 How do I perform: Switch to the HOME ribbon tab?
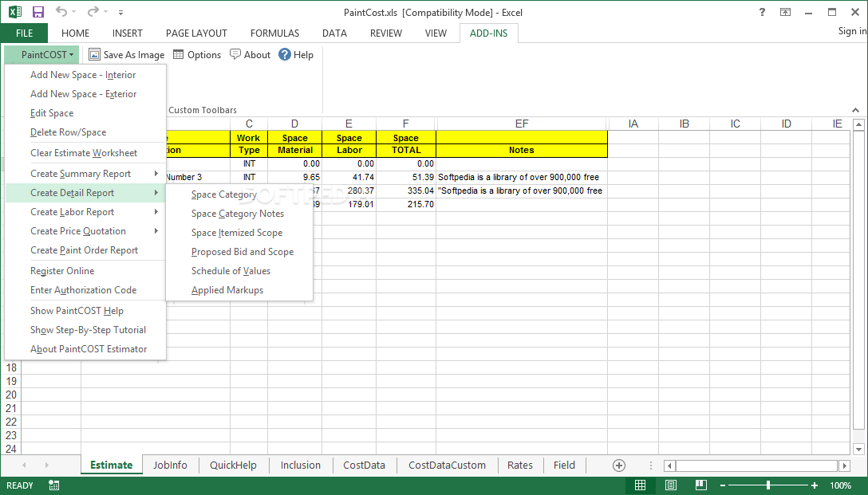75,33
